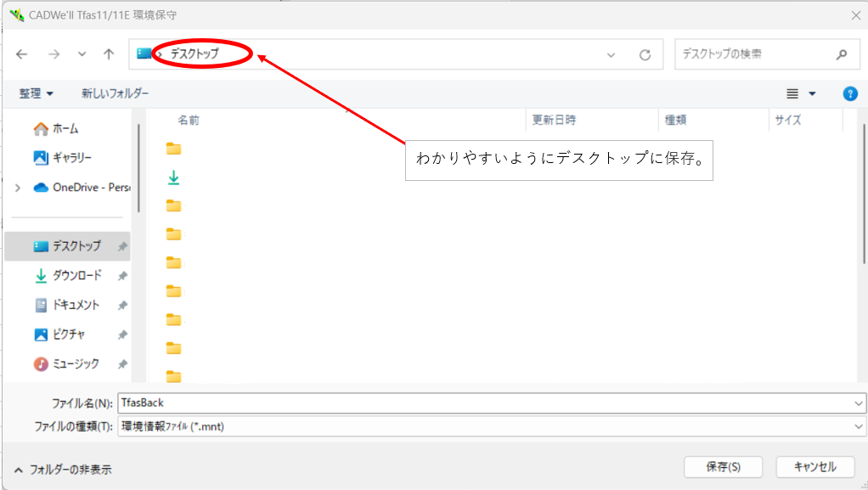Screen dimensions: 868x490
Task: Select ピクチャ in the navigation pane
Action: tap(59, 335)
